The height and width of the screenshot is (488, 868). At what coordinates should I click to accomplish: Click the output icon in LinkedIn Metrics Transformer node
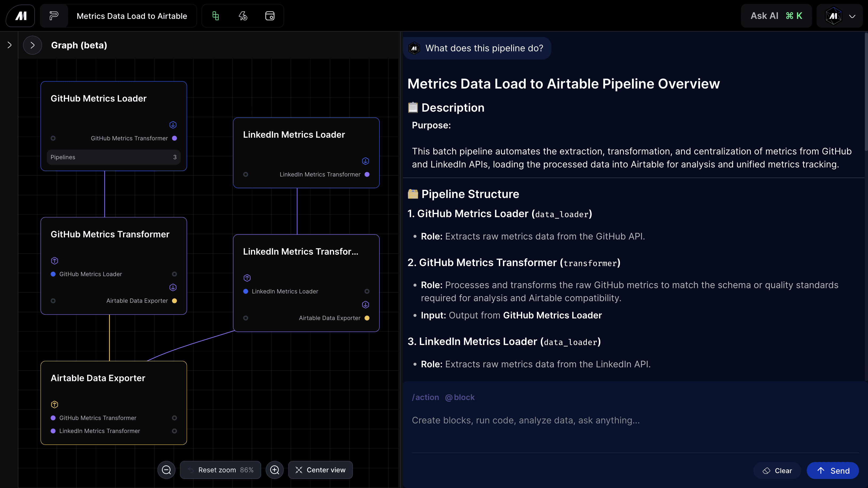click(x=365, y=305)
